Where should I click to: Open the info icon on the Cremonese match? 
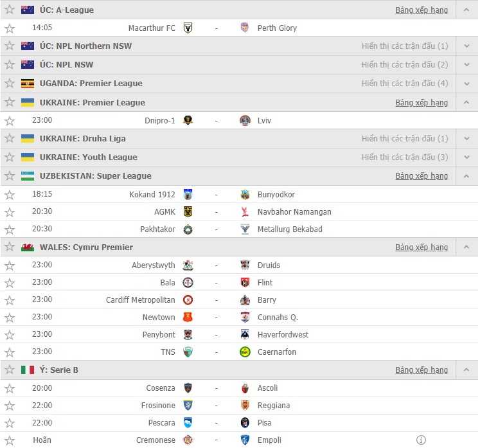421,440
